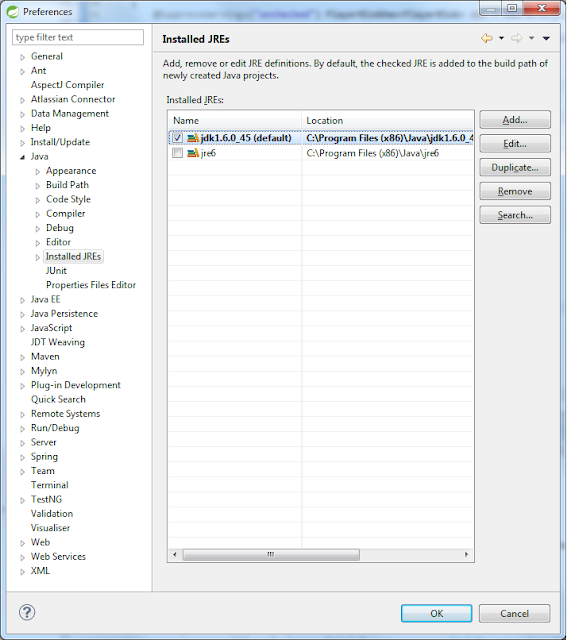Image resolution: width=567 pixels, height=640 pixels.
Task: Expand the Ant tree node
Action: 23,71
